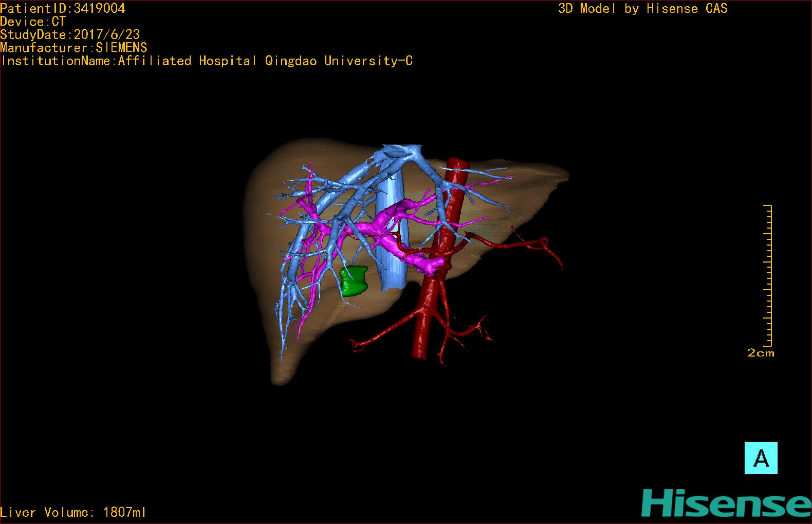The width and height of the screenshot is (812, 524).
Task: Click the '3D Model by Hisense CAS' label
Action: [643, 8]
